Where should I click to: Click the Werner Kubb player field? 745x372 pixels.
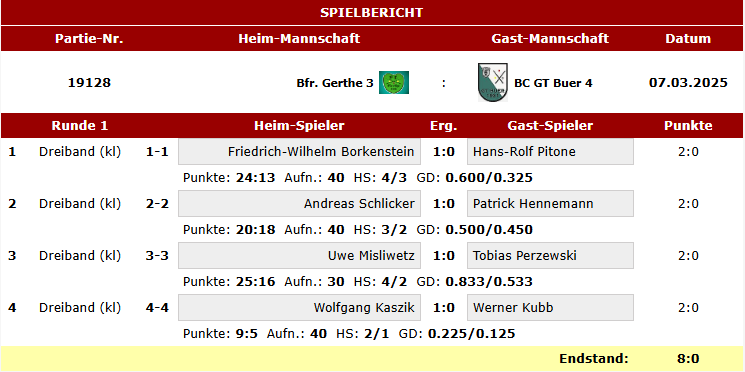click(x=550, y=307)
